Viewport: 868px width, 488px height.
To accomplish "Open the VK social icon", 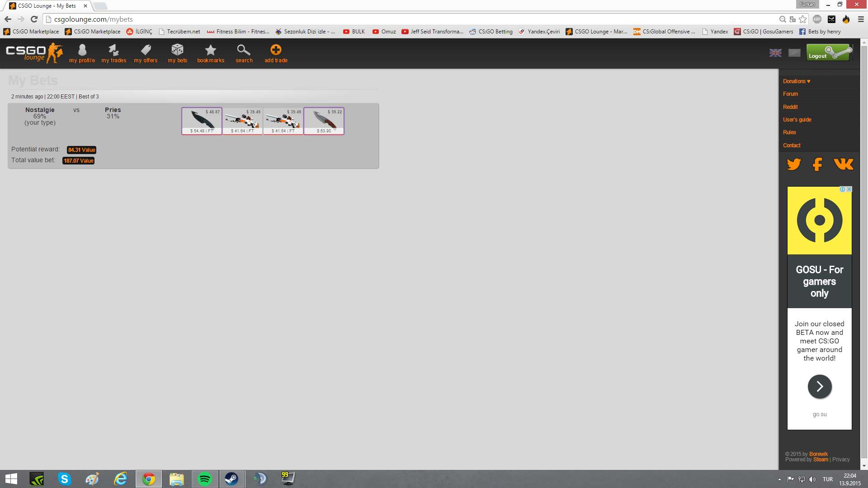I will point(844,164).
